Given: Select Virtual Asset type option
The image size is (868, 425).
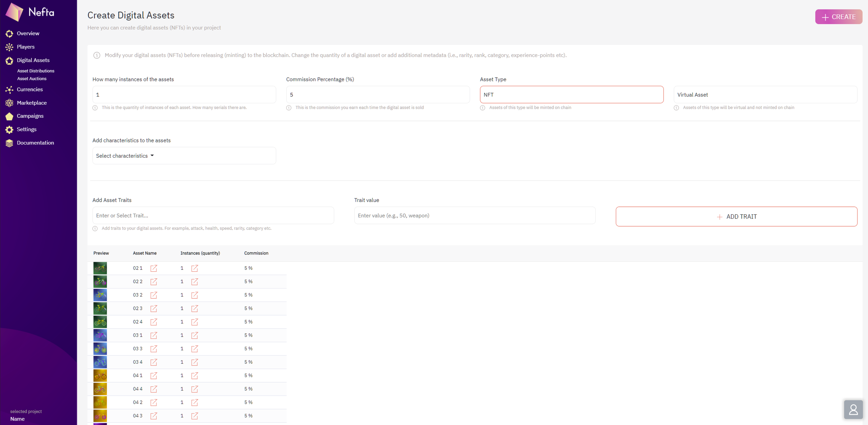Looking at the screenshot, I should tap(765, 95).
